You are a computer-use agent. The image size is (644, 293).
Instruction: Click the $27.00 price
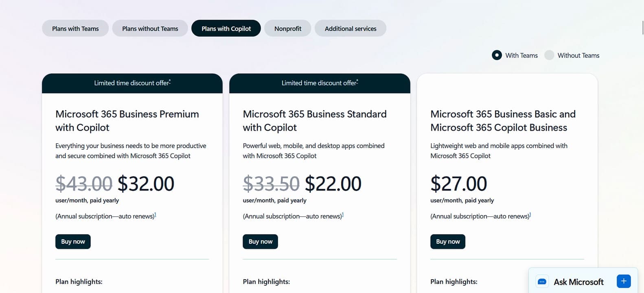458,184
